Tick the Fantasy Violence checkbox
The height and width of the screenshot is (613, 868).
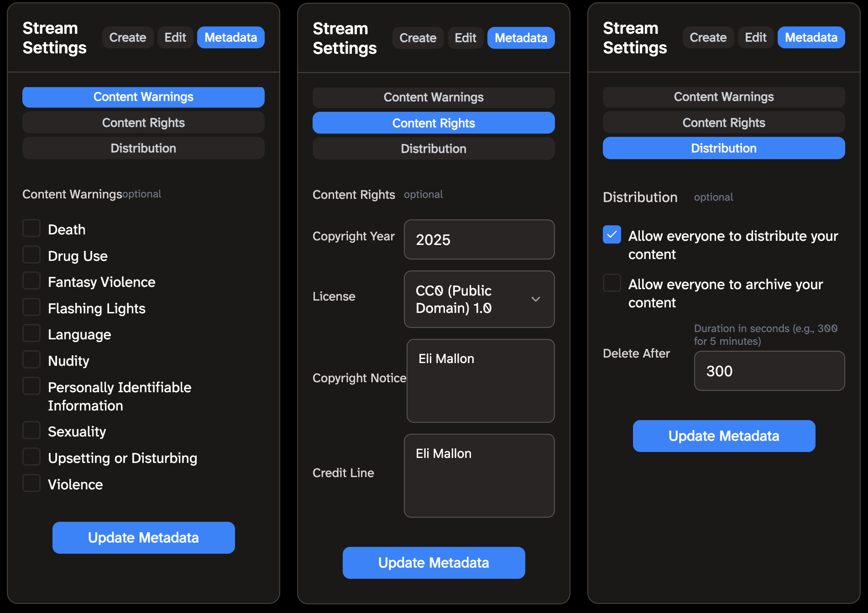[x=31, y=281]
